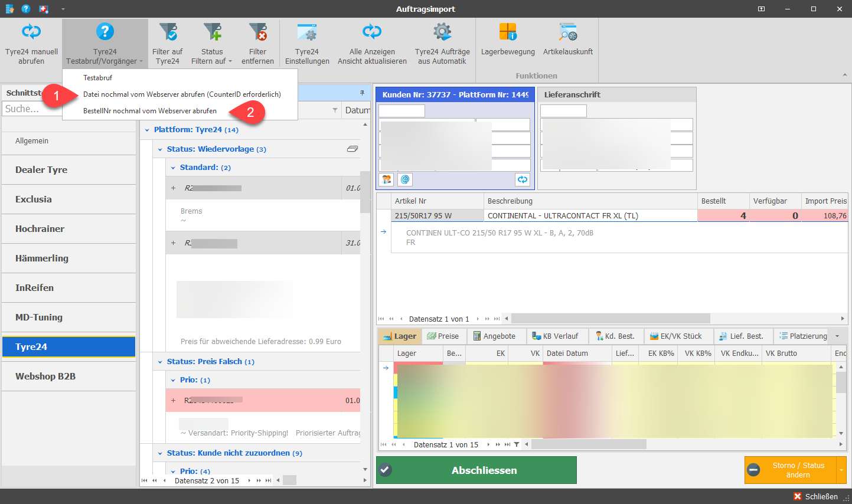Viewport: 852px width, 504px height.
Task: Click Tyre24 manuell abrufen ribbon button
Action: (x=31, y=44)
